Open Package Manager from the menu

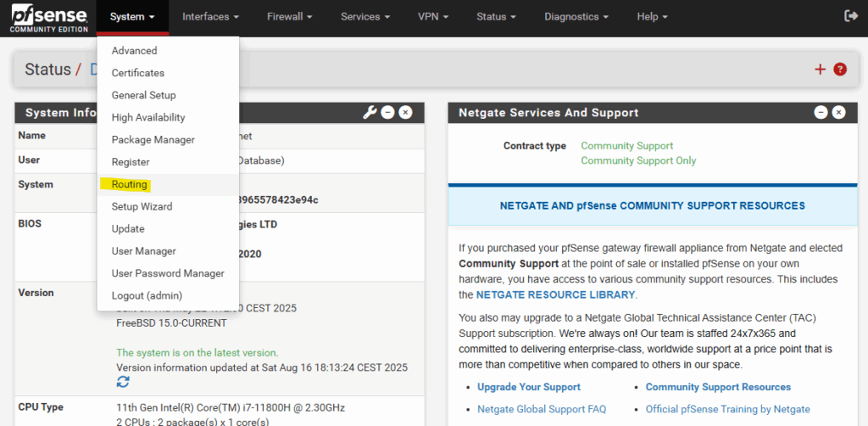169,140
